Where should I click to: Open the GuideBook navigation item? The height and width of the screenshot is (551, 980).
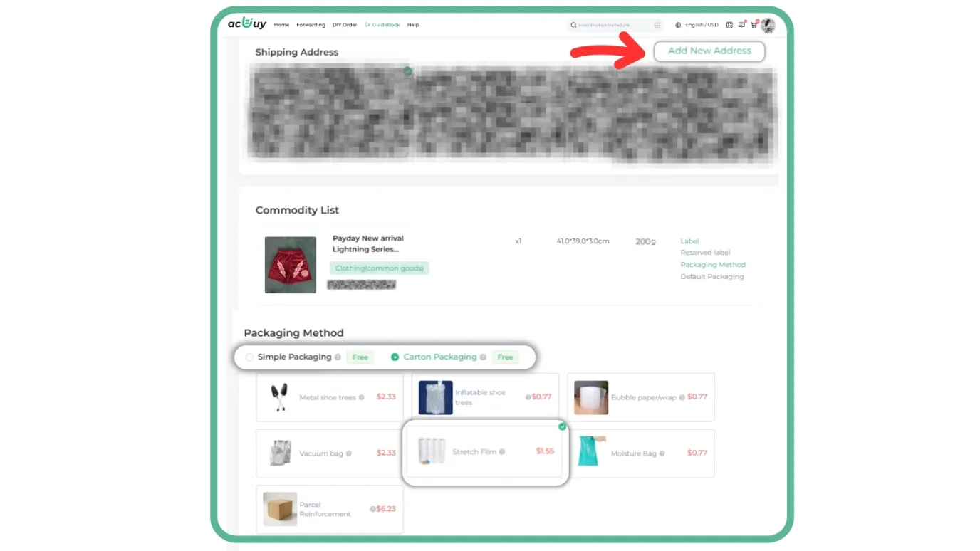click(382, 25)
